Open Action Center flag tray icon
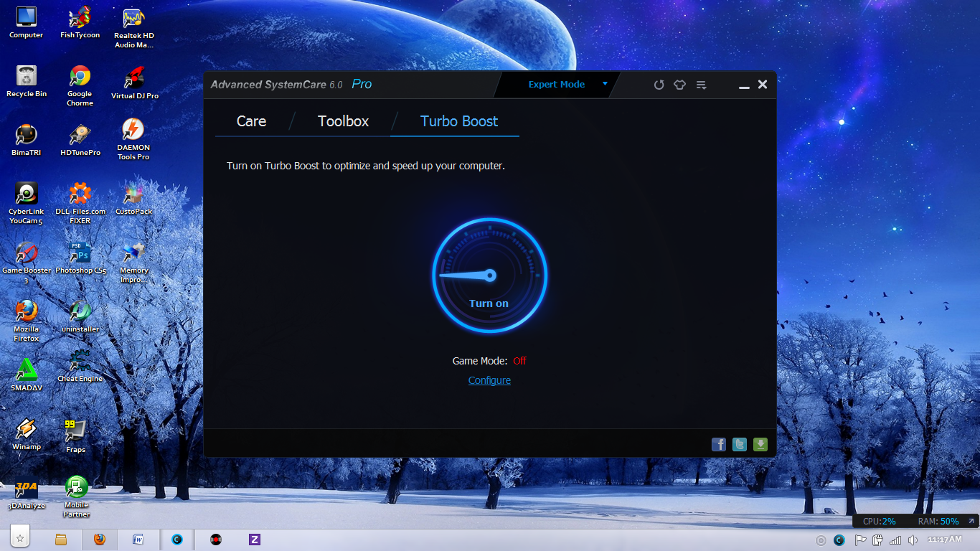This screenshot has height=551, width=980. 860,540
